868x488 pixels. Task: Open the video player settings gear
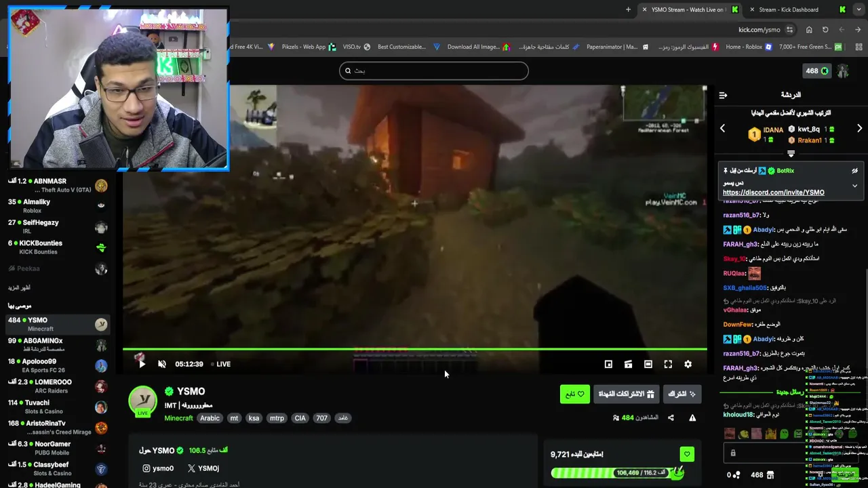point(688,364)
